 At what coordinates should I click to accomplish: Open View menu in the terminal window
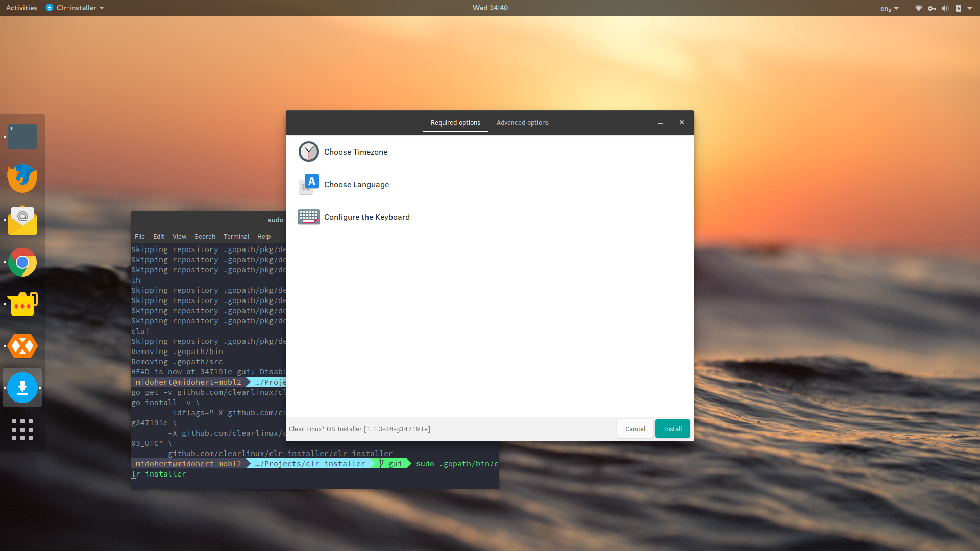click(179, 237)
